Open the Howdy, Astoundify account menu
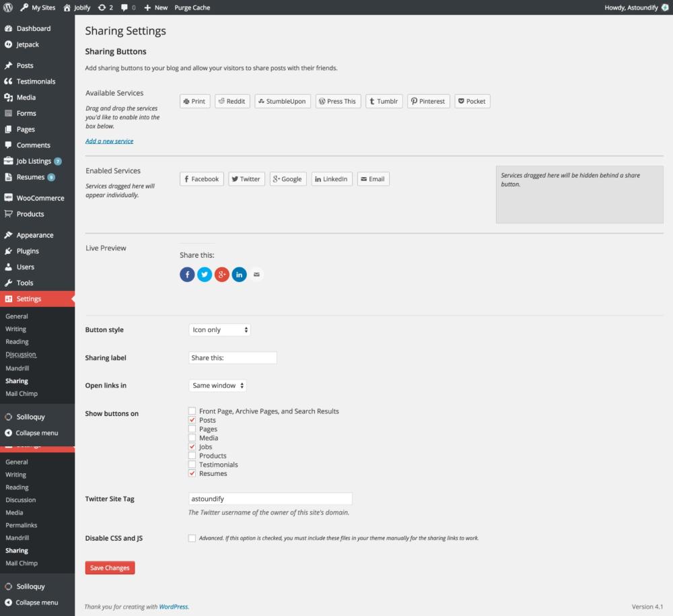 point(636,7)
